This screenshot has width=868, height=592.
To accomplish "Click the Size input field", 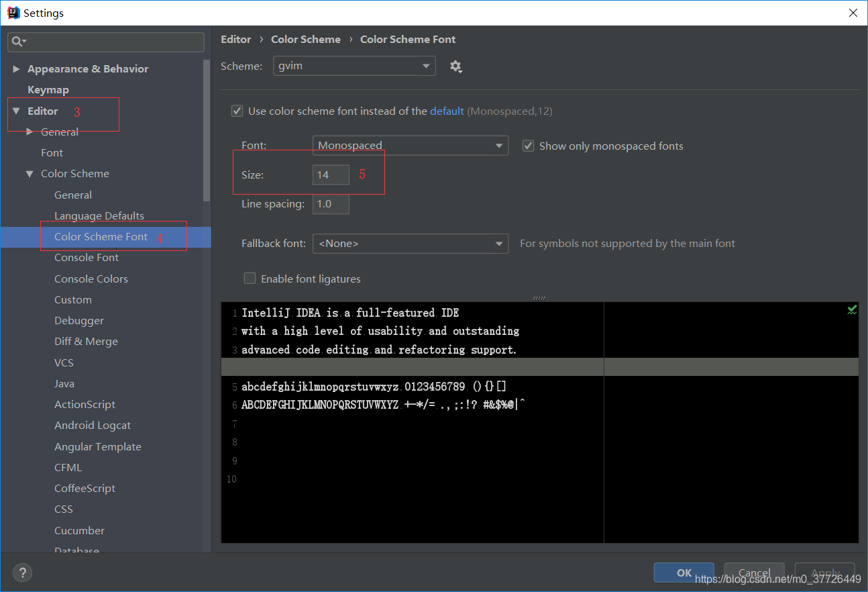I will (331, 175).
